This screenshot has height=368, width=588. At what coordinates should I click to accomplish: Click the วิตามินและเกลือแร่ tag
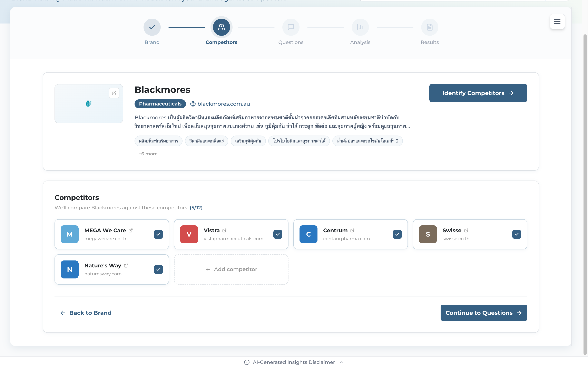tap(206, 141)
